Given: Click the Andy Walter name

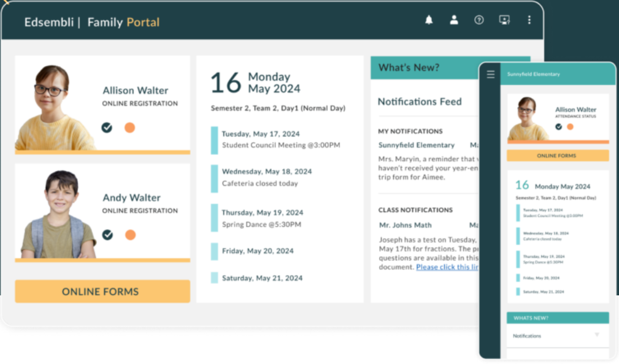Looking at the screenshot, I should pyautogui.click(x=131, y=197).
